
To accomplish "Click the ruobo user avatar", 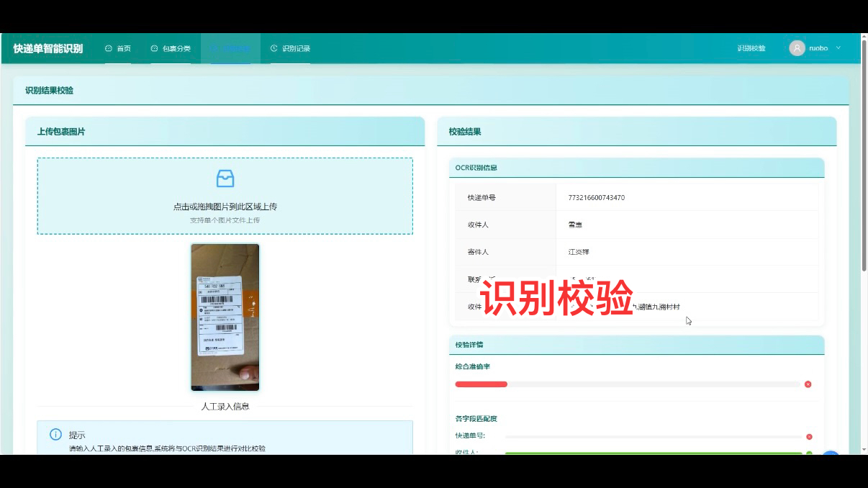I will (x=797, y=48).
